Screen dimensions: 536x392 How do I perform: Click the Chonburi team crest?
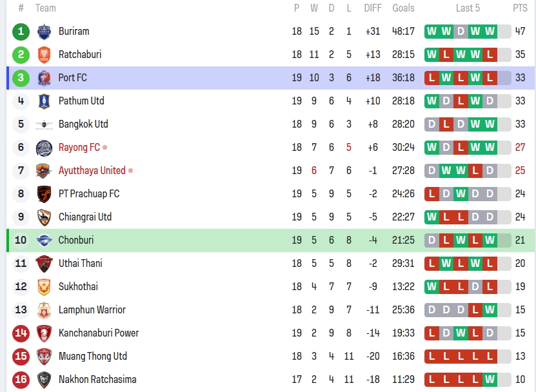[x=44, y=240]
